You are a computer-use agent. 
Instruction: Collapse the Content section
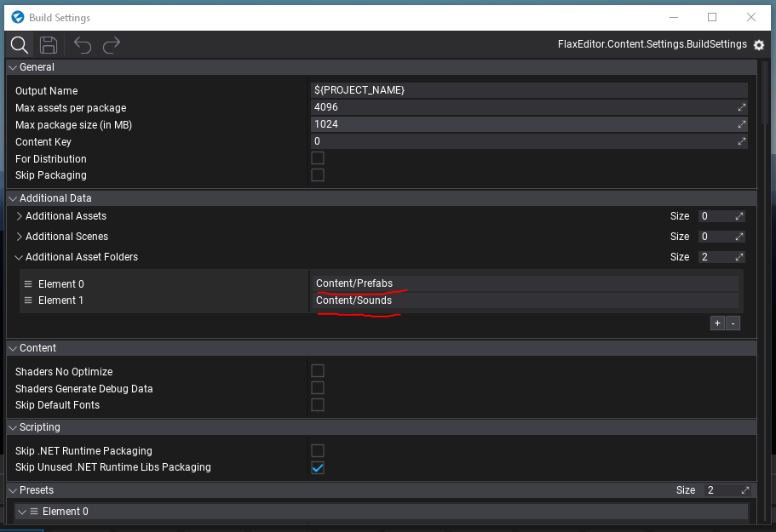(x=13, y=348)
